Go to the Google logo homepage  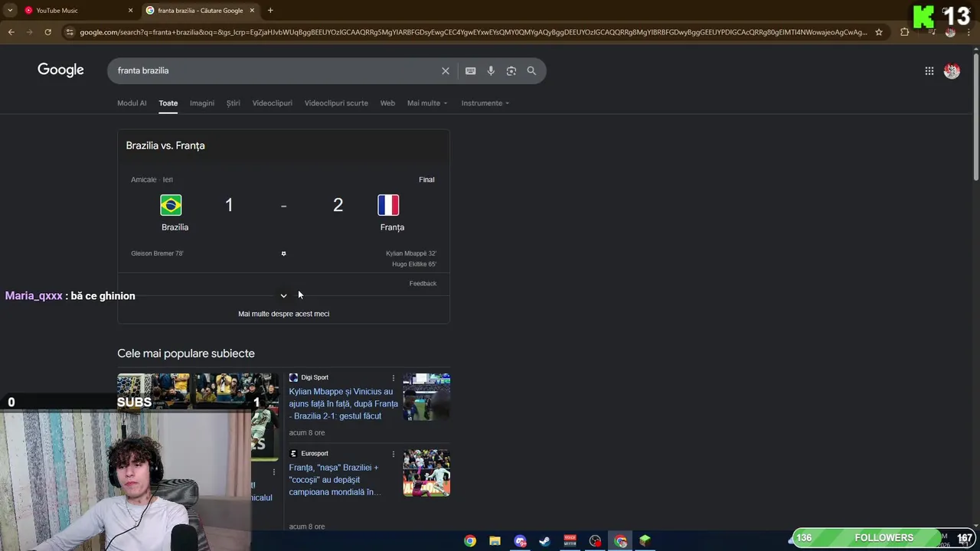click(60, 70)
